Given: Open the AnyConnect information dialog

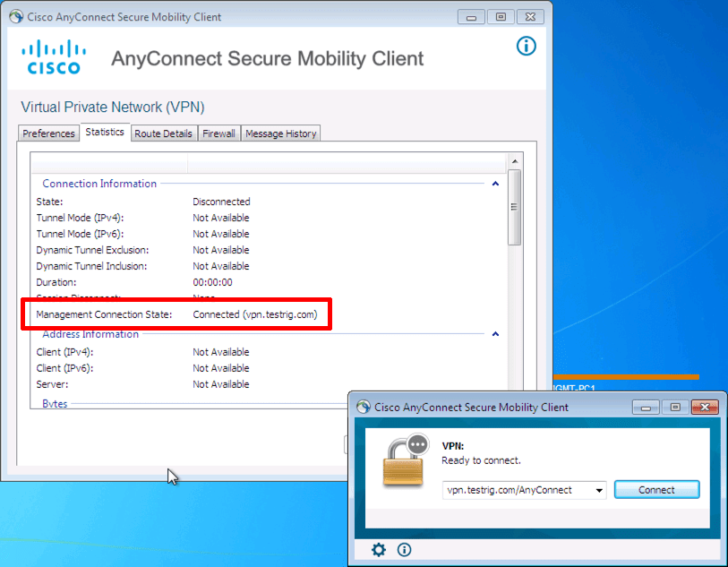Looking at the screenshot, I should tap(526, 46).
